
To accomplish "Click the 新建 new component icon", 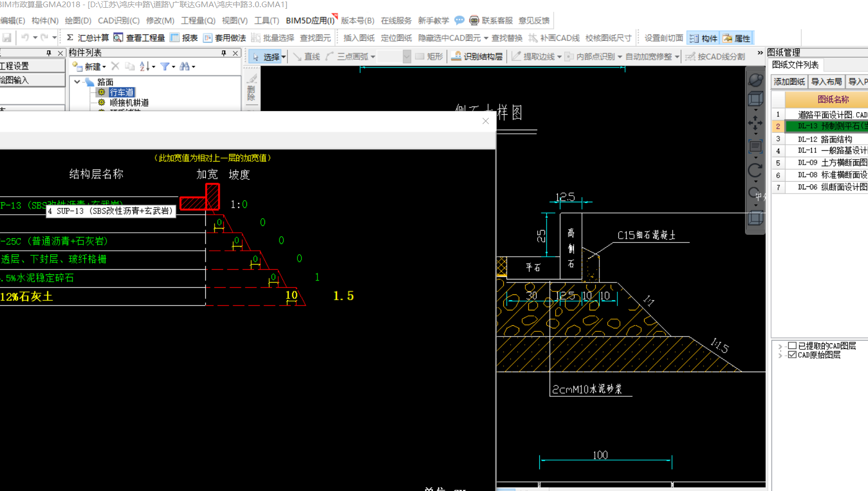I will point(77,66).
